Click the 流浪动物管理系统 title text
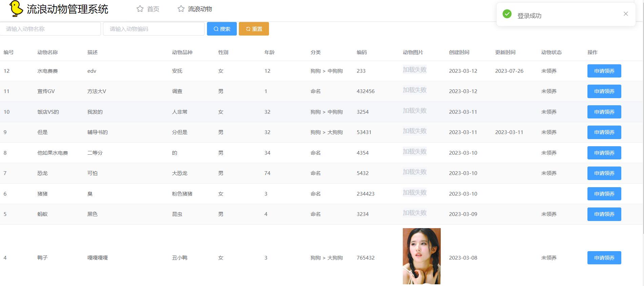644x286 pixels. coord(67,9)
